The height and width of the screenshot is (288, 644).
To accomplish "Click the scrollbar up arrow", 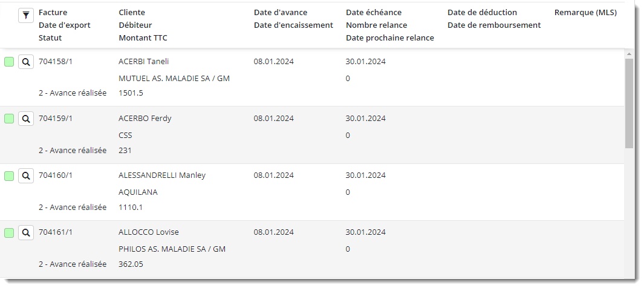I will [x=629, y=54].
